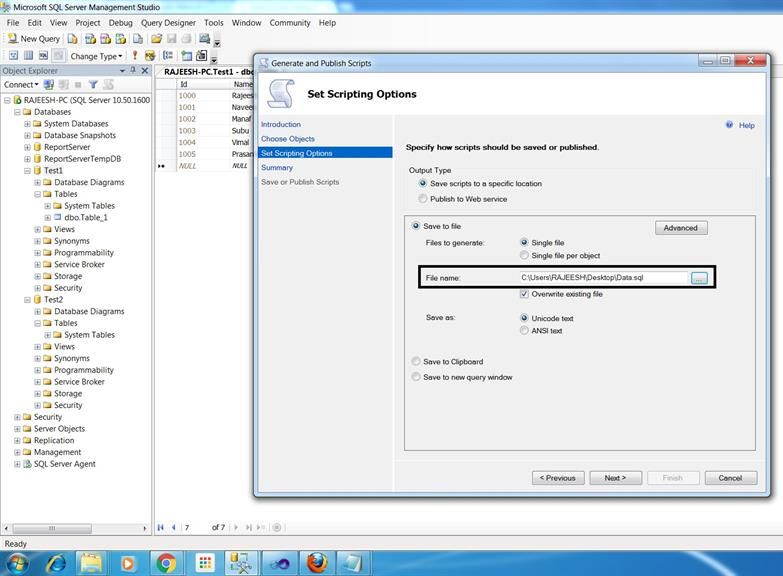Screen dimensions: 783x576
Task: Click the Filter funnel icon in Object Explorer
Action: tap(93, 84)
